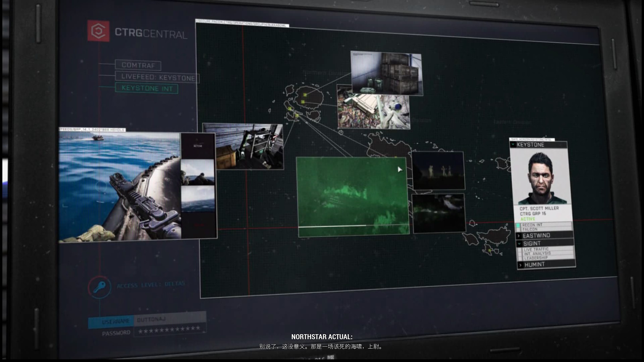Enable the LEADERSHIP checkbox
This screenshot has height=362, width=644.
[521, 258]
